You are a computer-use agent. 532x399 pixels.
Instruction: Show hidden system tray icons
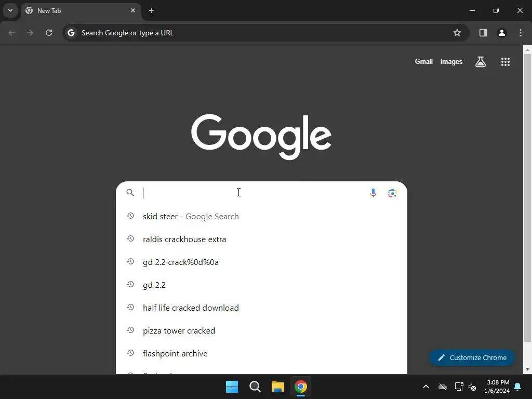pyautogui.click(x=426, y=387)
